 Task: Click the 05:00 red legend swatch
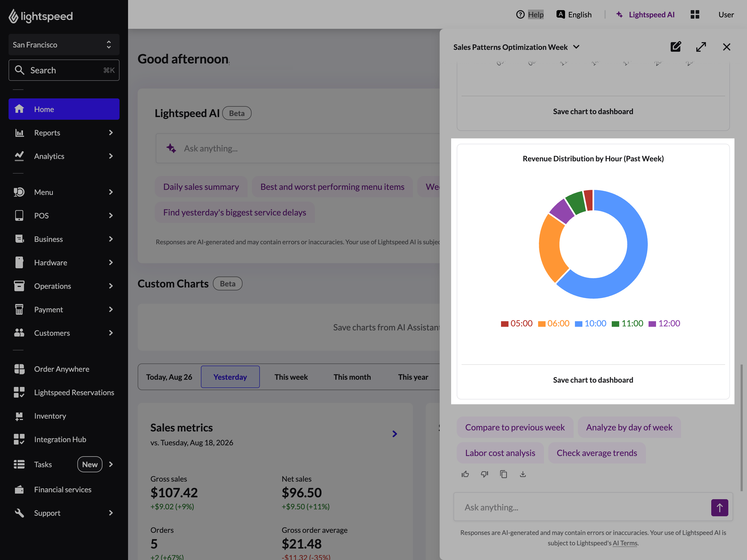click(x=504, y=324)
